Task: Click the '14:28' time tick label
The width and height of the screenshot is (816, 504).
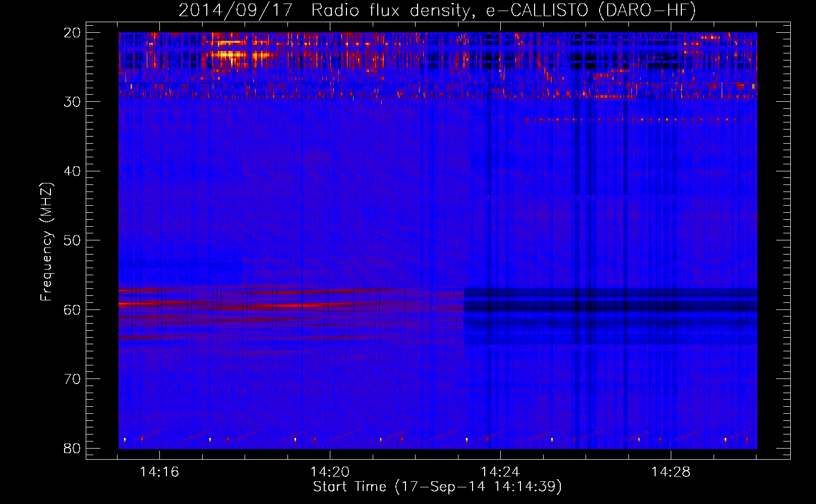Action: click(671, 472)
